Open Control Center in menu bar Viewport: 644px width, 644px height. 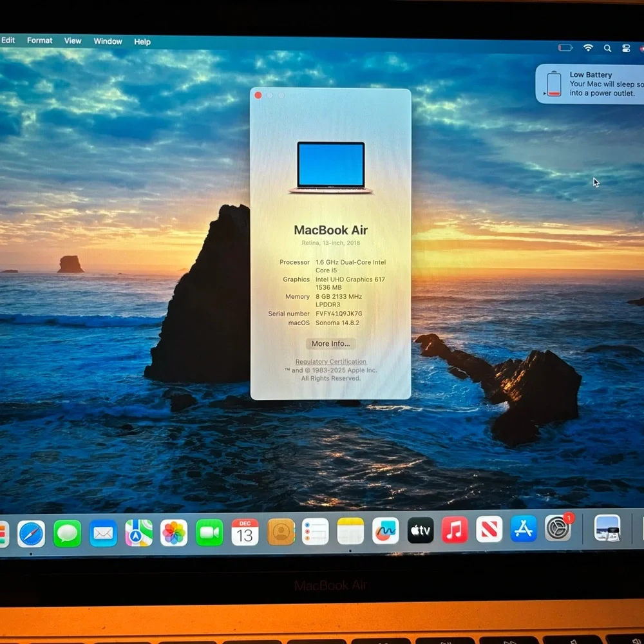626,48
